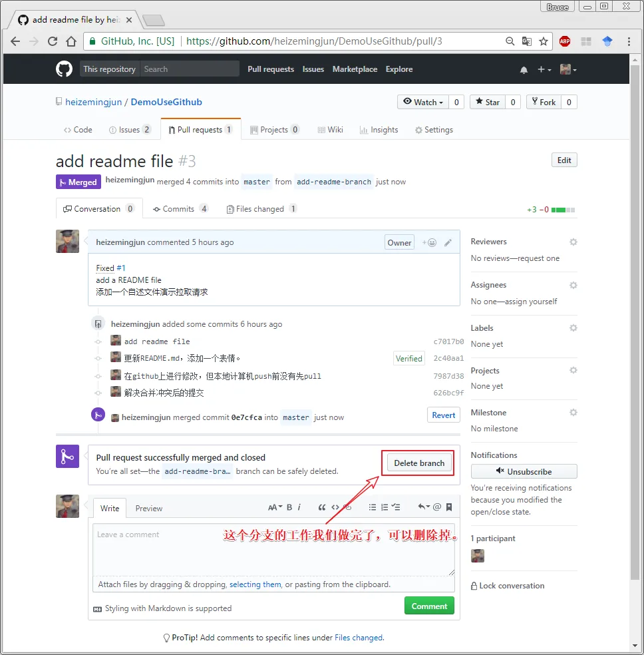Click Edit pull request title button

click(x=564, y=160)
